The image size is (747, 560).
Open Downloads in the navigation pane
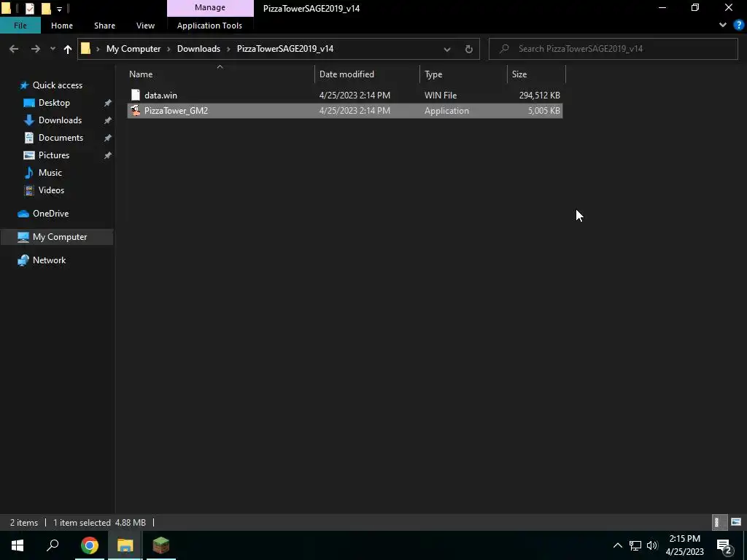pos(60,120)
